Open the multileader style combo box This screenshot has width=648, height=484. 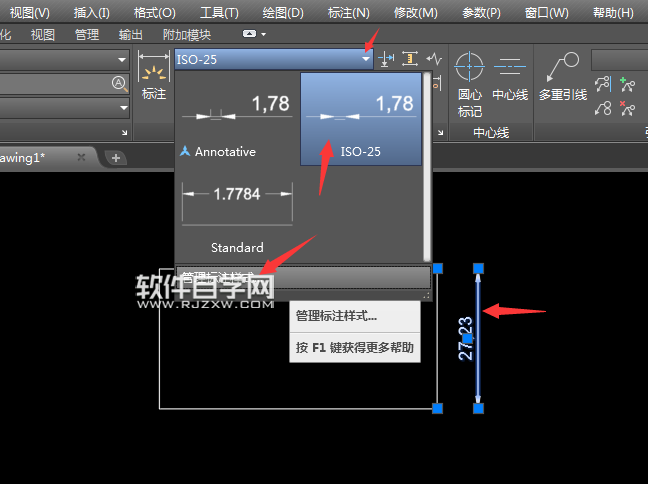point(619,60)
